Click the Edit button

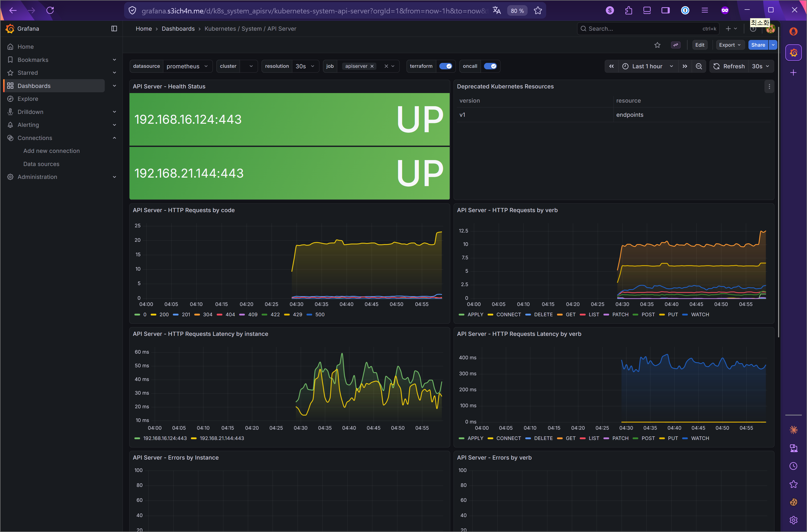tap(700, 45)
